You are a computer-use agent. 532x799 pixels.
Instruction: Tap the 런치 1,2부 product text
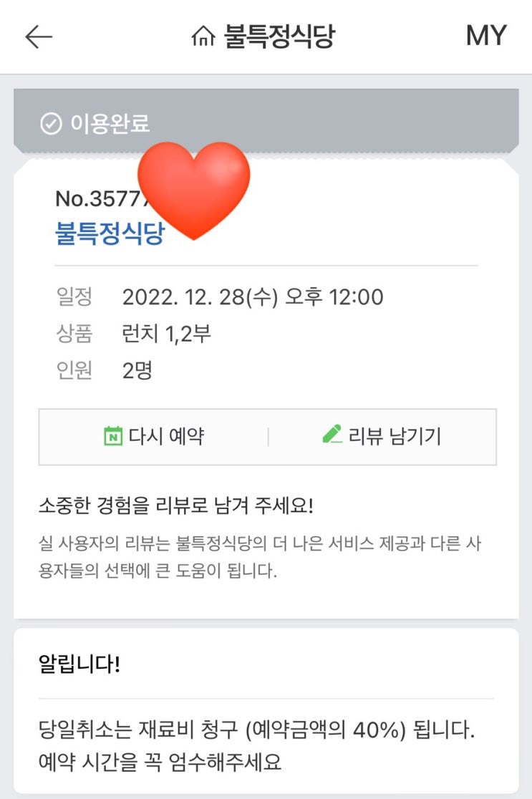click(167, 334)
